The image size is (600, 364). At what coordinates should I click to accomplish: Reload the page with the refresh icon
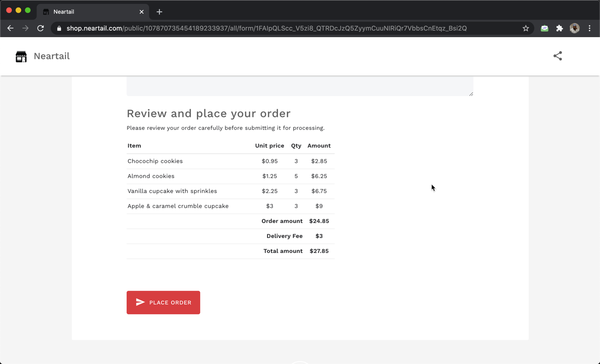40,28
